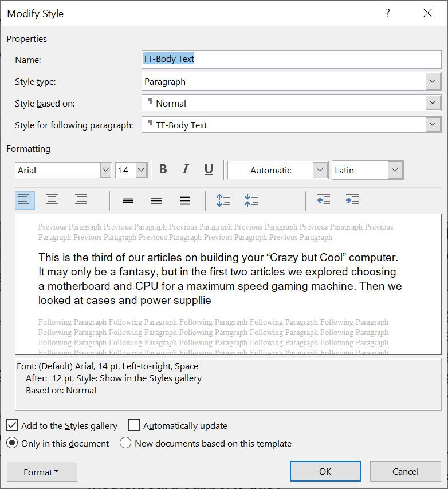
Task: Apply double line spacing
Action: [185, 200]
